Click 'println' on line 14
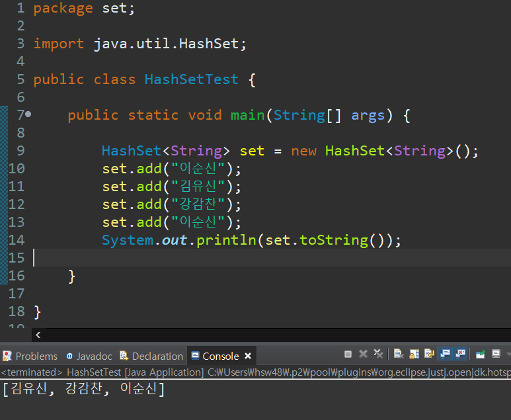Viewport: 511px width, 420px height. 226,241
